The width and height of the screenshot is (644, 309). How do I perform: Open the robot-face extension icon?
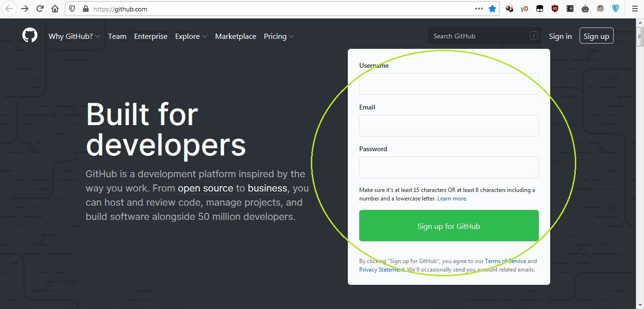tap(585, 9)
